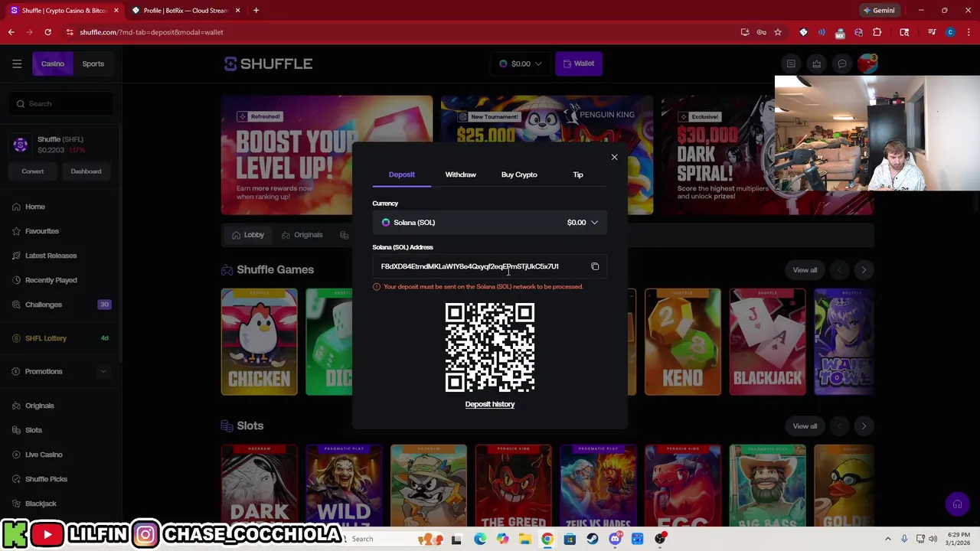Open the Solana (SOL) currency dropdown
Image resolution: width=980 pixels, height=551 pixels.
[489, 223]
